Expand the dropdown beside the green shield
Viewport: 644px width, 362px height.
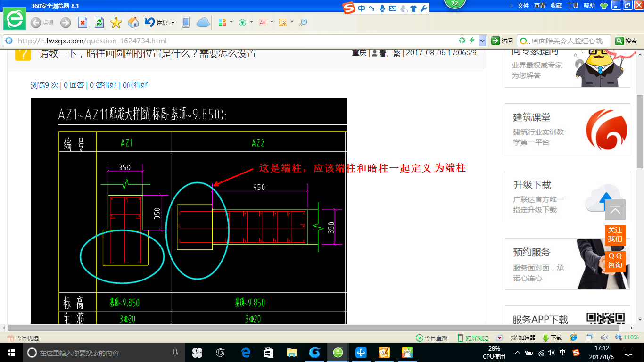point(251,23)
